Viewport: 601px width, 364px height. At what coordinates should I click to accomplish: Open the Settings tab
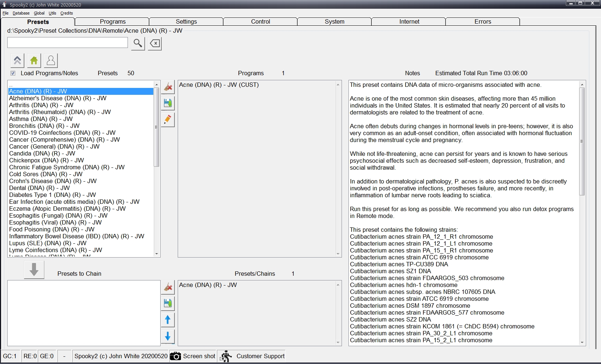pos(186,22)
